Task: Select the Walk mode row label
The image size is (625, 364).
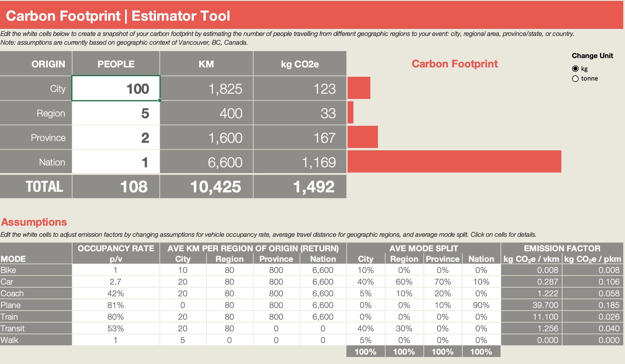Action: pos(36,340)
